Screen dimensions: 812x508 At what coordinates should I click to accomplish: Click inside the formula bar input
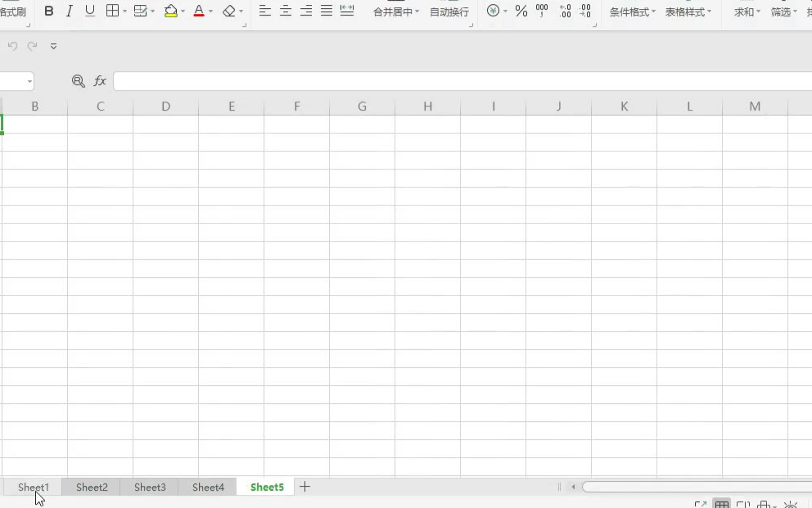pyautogui.click(x=458, y=81)
